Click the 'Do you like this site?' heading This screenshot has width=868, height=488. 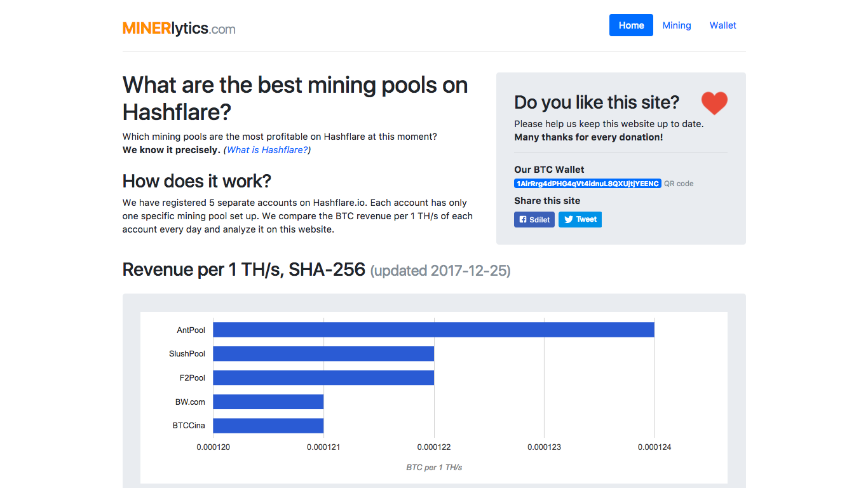click(x=597, y=102)
